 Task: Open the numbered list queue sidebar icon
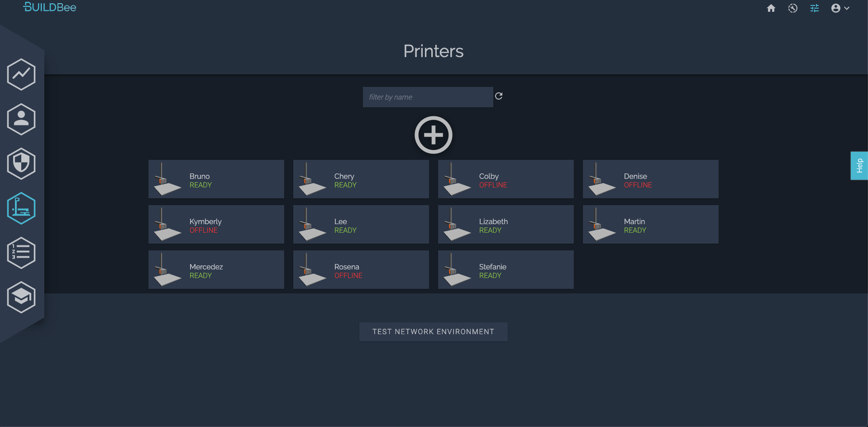(21, 253)
